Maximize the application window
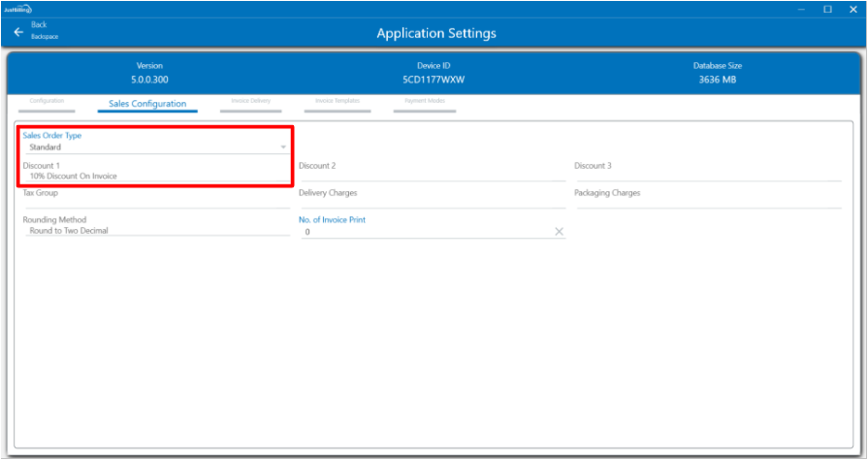Image resolution: width=868 pixels, height=460 pixels. (x=827, y=9)
